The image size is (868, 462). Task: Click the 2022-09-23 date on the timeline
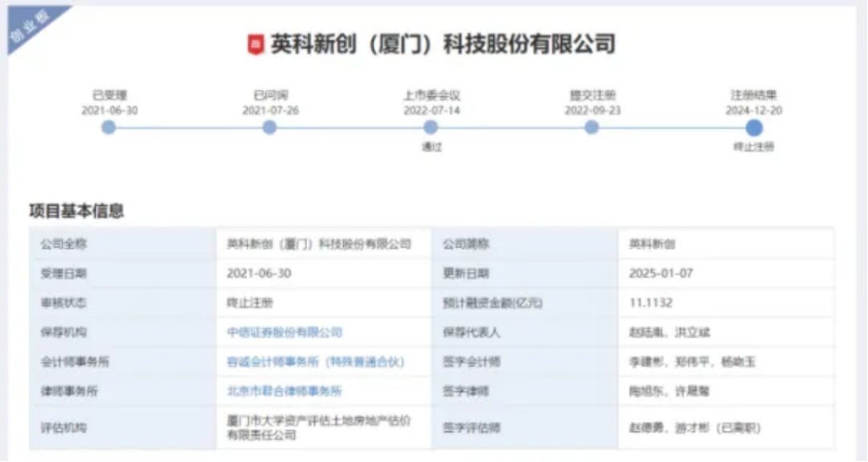[x=593, y=110]
